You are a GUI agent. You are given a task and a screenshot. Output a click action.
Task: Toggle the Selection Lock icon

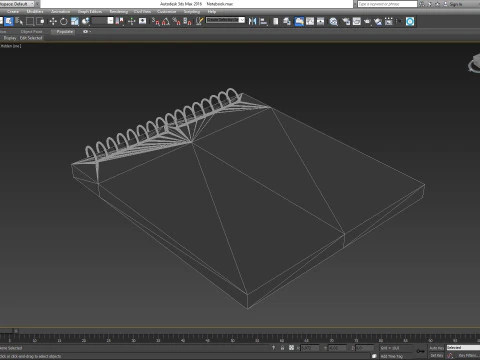click(x=282, y=348)
